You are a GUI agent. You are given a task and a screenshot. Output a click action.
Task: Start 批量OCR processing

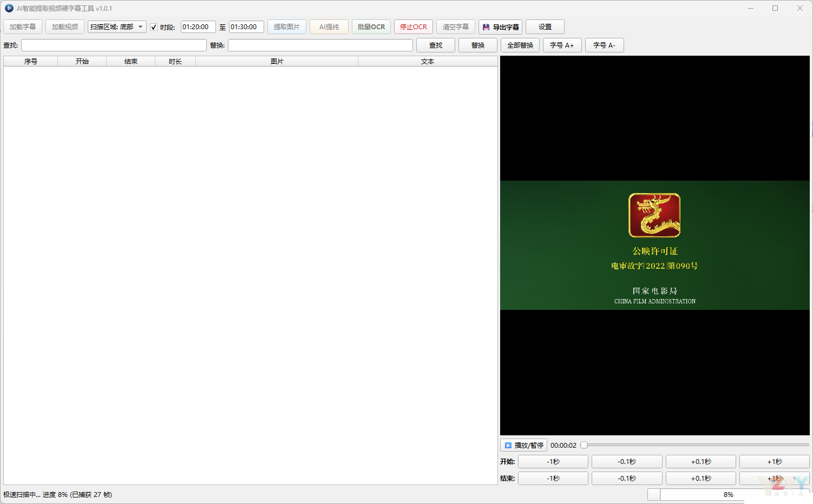pyautogui.click(x=371, y=27)
